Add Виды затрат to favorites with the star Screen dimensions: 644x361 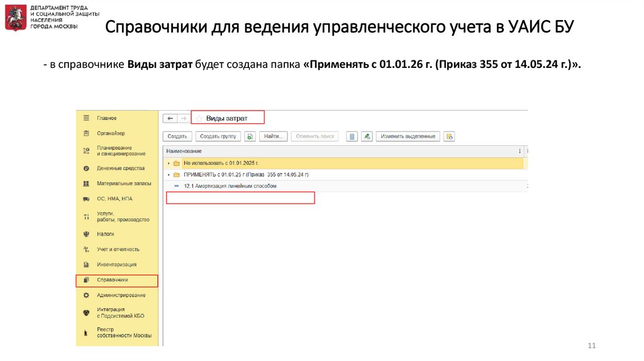pos(199,118)
